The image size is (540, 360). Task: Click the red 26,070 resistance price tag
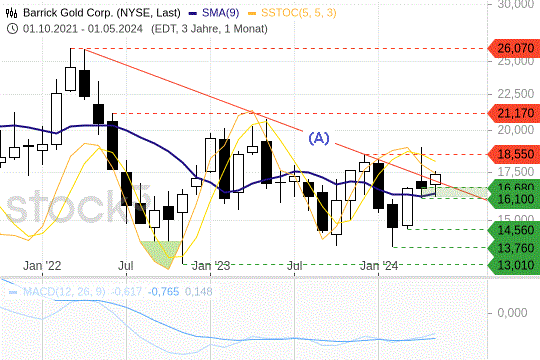[514, 48]
